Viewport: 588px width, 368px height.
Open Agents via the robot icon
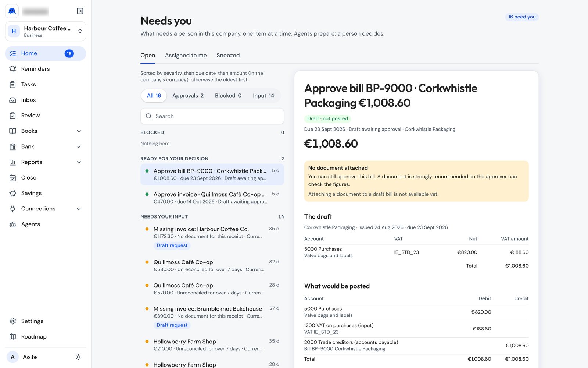[12, 224]
